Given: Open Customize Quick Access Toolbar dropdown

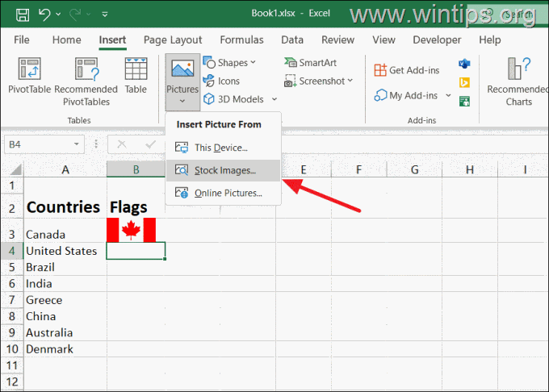Looking at the screenshot, I should [105, 15].
